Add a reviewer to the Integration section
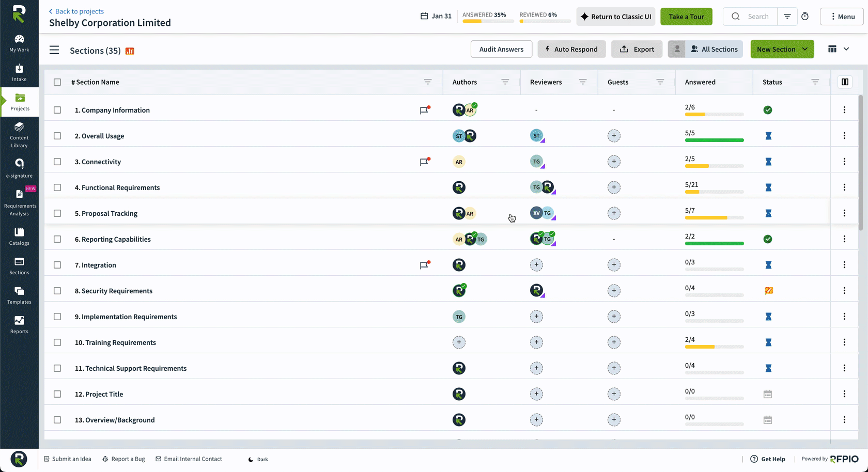Screen dimensions: 868x472 point(536,265)
